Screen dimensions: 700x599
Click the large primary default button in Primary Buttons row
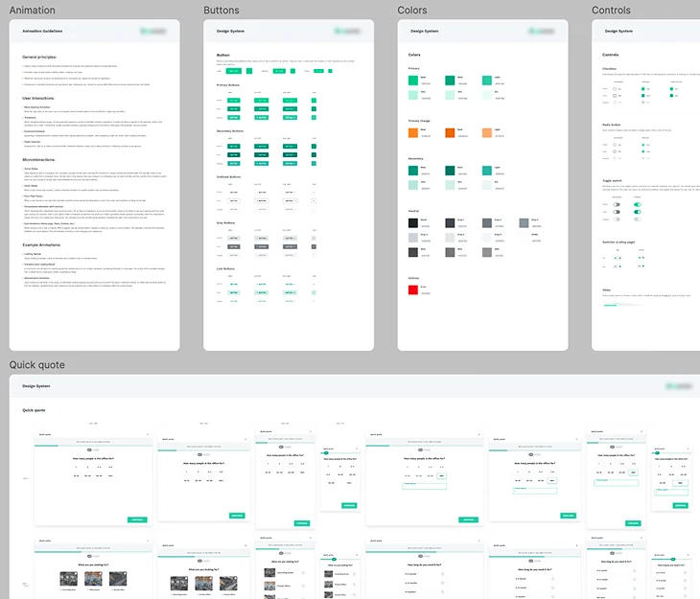(x=233, y=101)
